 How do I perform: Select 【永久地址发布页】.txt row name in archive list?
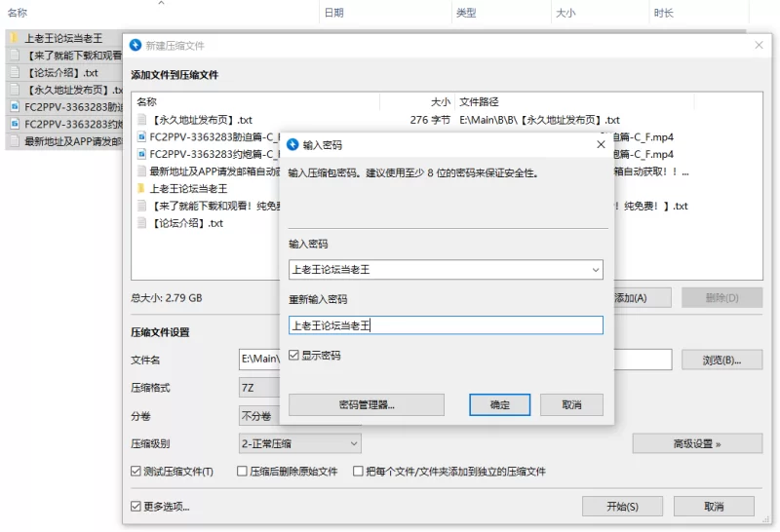click(x=202, y=120)
